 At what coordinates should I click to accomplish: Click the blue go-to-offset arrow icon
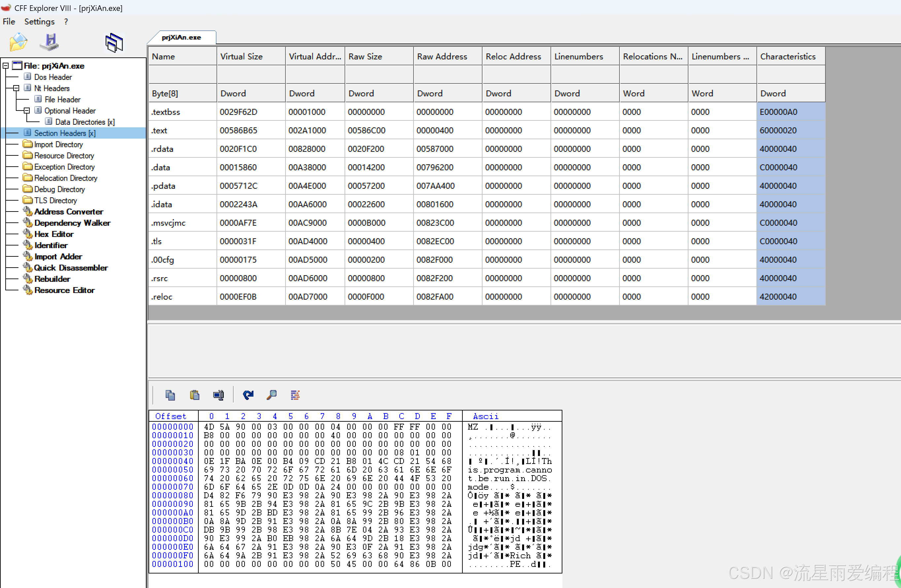click(248, 395)
